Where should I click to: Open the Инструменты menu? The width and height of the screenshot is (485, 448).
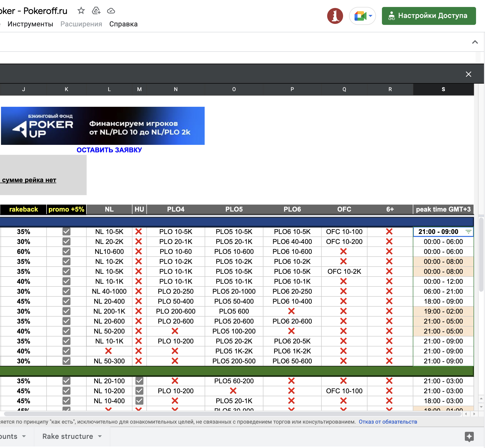point(30,24)
